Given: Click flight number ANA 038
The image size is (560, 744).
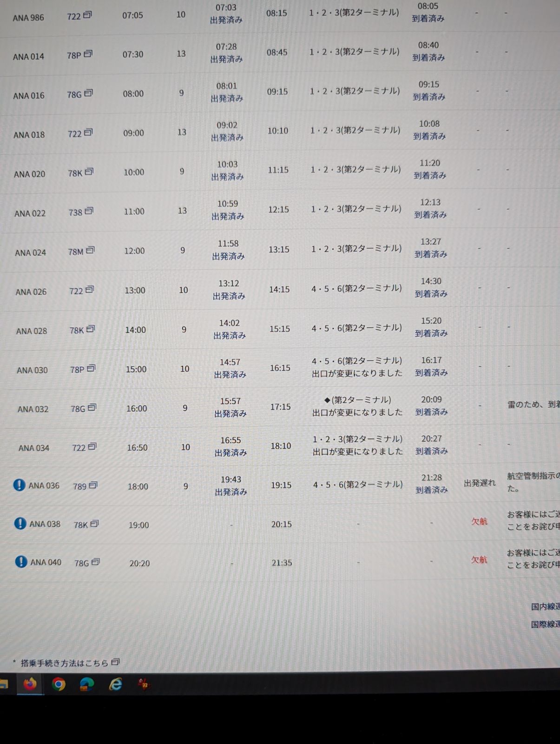Looking at the screenshot, I should click(x=45, y=524).
